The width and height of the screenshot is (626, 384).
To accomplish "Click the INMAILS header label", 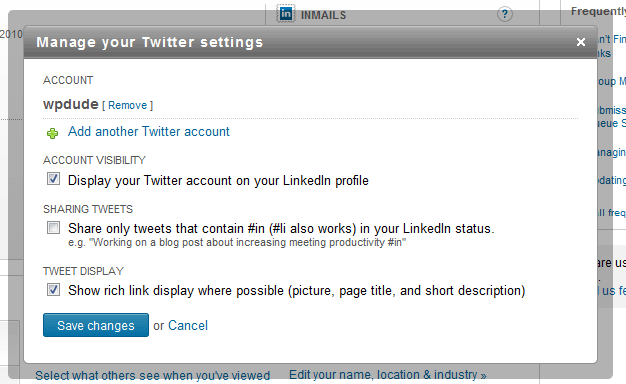I will coord(323,15).
